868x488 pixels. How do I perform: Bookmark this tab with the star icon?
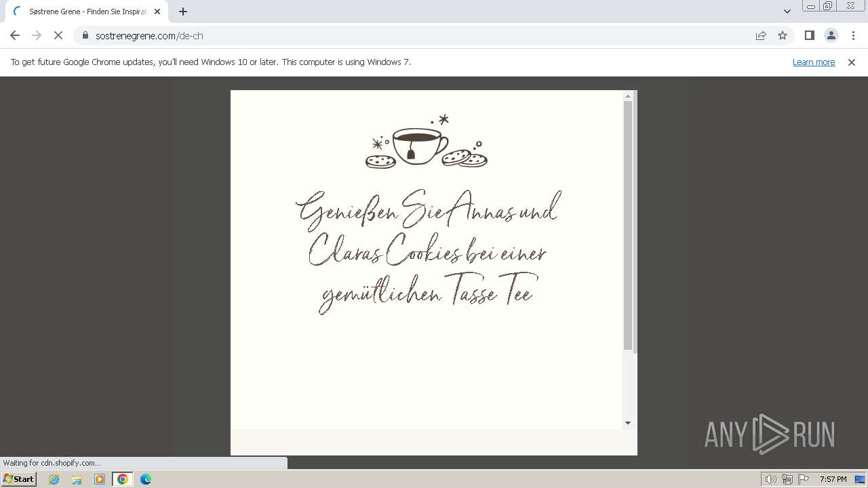783,35
